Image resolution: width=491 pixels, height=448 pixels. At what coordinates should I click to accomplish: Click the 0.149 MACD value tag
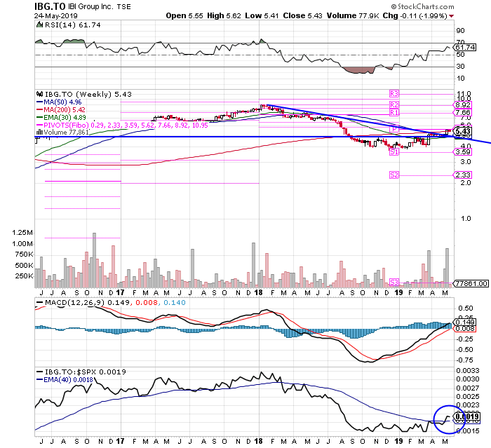[465, 323]
